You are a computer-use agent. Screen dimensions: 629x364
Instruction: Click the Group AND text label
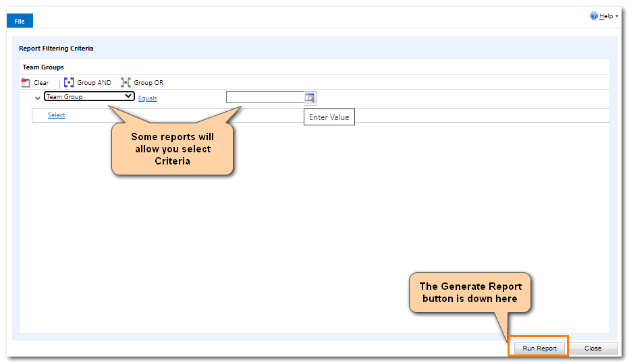[94, 83]
